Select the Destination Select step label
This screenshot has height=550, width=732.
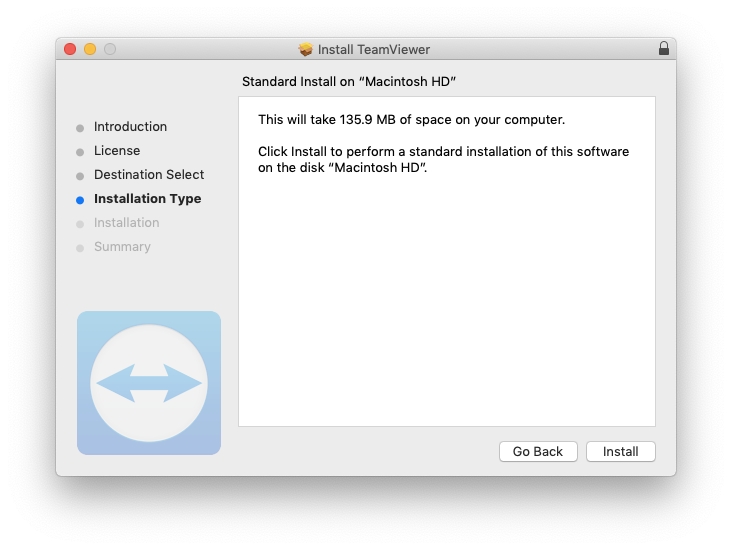tap(149, 175)
